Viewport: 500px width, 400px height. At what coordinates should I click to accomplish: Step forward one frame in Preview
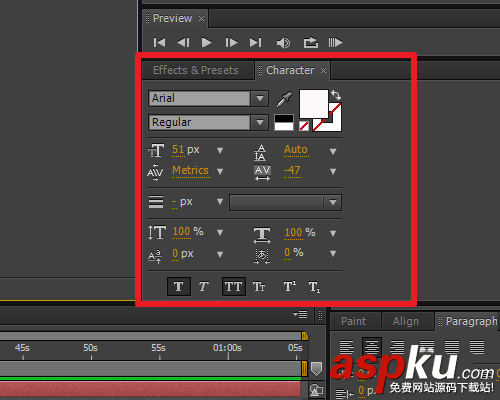231,43
